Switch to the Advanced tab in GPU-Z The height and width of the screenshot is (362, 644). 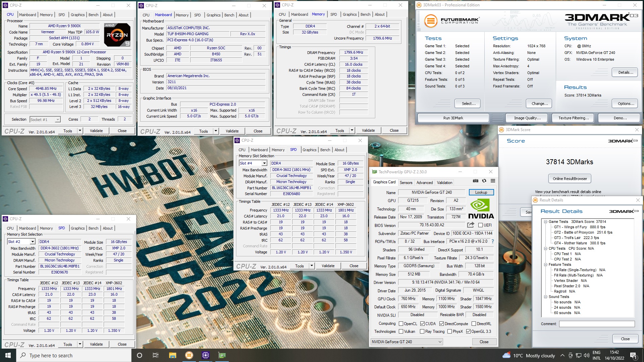click(x=425, y=183)
